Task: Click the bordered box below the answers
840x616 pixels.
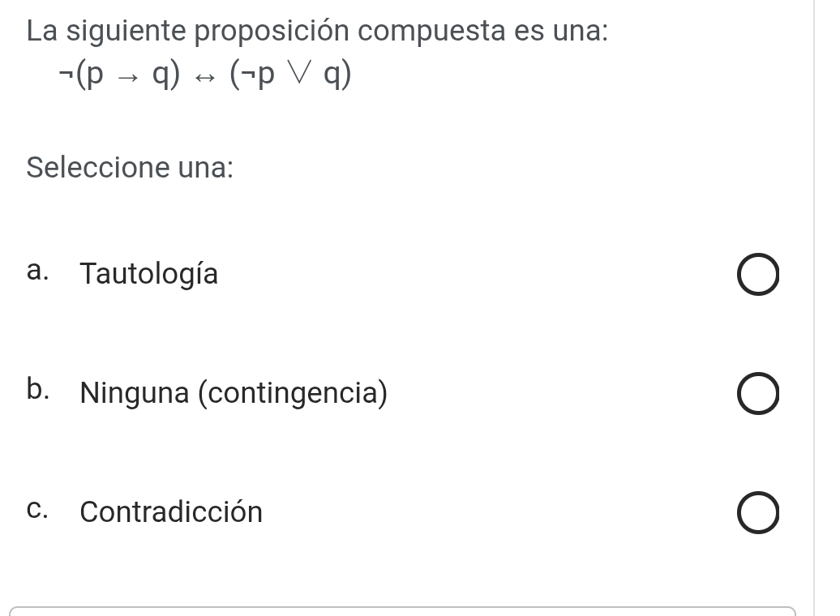Action: (x=402, y=611)
